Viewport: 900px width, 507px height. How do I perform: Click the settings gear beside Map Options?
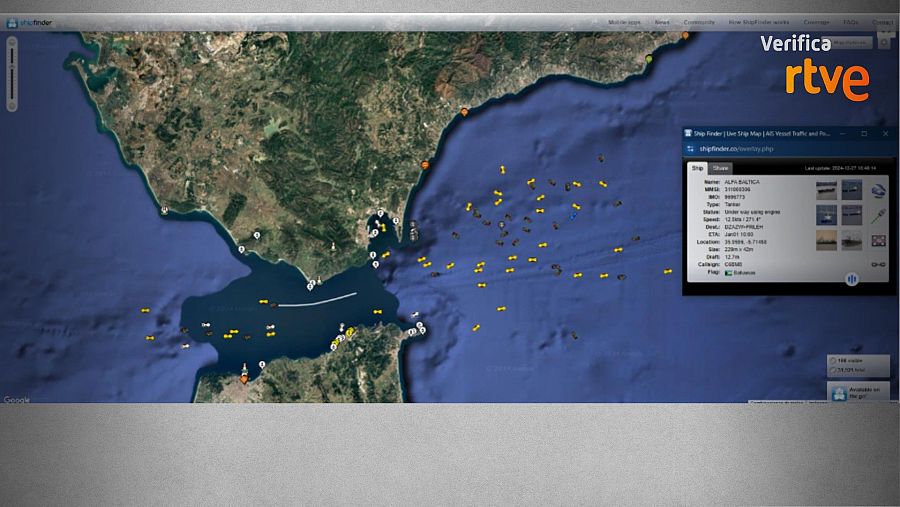[x=884, y=42]
